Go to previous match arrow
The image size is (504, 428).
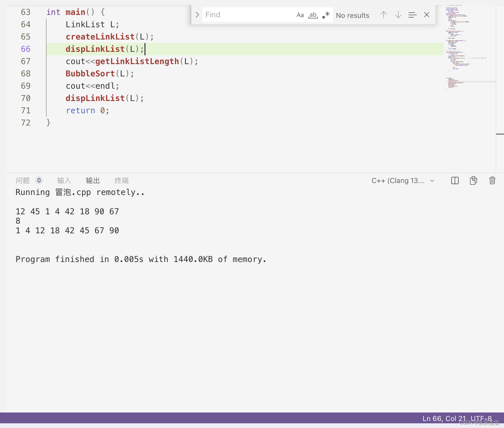384,15
